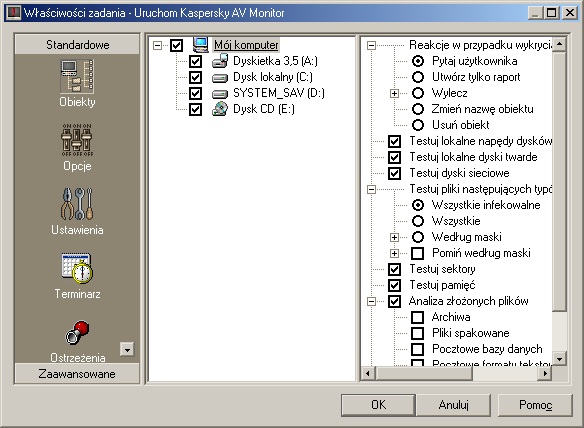584x428 pixels.
Task: Switch to the Zaawansowane tab
Action: coord(77,374)
